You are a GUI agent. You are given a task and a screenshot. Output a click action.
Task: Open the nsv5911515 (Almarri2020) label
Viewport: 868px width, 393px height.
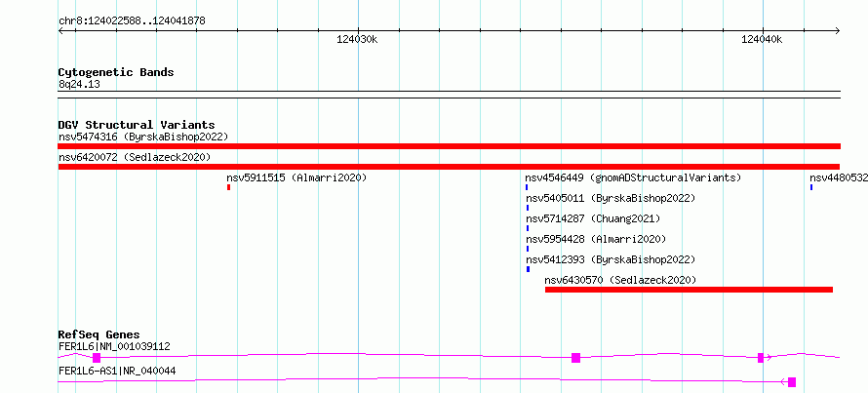296,177
